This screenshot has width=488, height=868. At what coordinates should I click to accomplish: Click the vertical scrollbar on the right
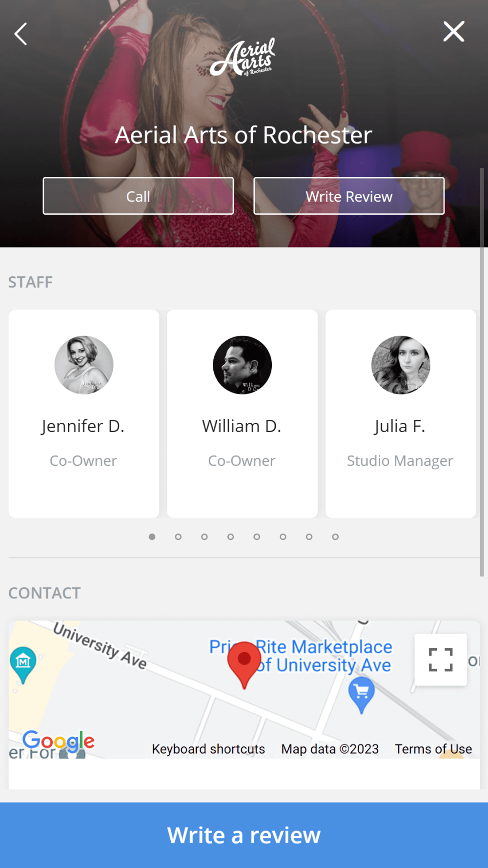(x=482, y=372)
